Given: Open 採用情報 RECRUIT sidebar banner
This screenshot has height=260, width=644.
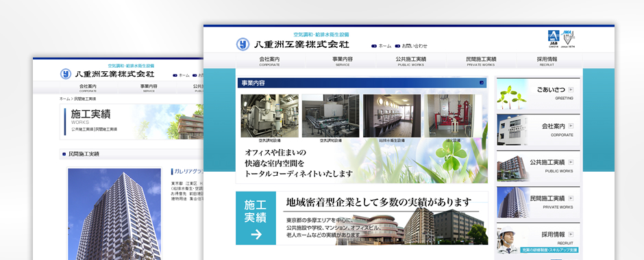Looking at the screenshot, I should 538,238.
